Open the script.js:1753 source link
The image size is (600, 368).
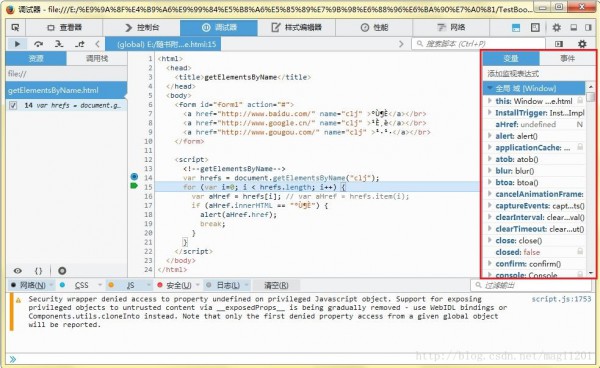click(561, 299)
